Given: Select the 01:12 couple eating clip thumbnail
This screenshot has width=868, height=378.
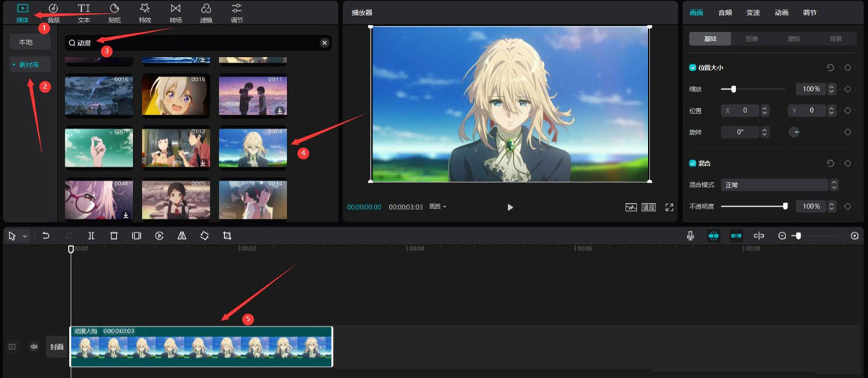Looking at the screenshot, I should pyautogui.click(x=176, y=148).
